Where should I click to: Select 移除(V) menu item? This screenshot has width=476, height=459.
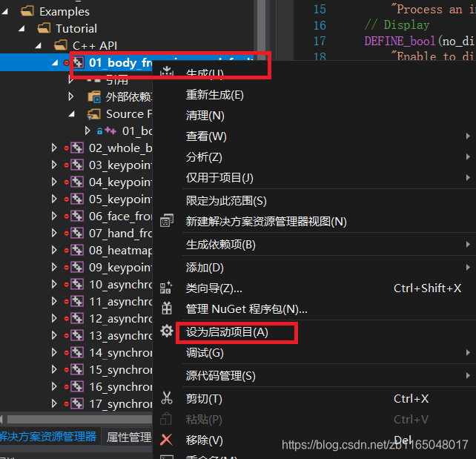pos(205,440)
